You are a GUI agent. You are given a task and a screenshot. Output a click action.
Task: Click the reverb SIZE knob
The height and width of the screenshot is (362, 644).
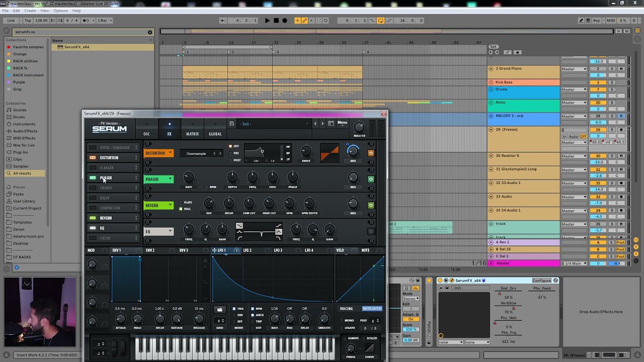tap(209, 204)
